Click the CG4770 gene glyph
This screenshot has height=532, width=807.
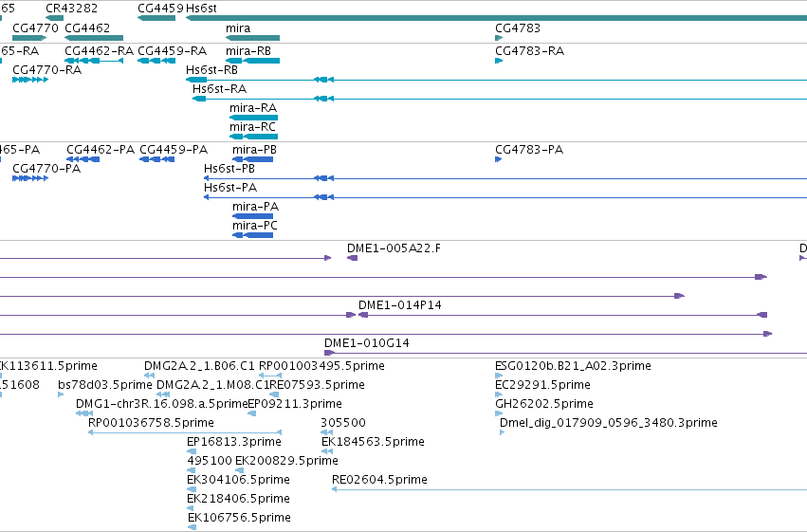point(29,38)
